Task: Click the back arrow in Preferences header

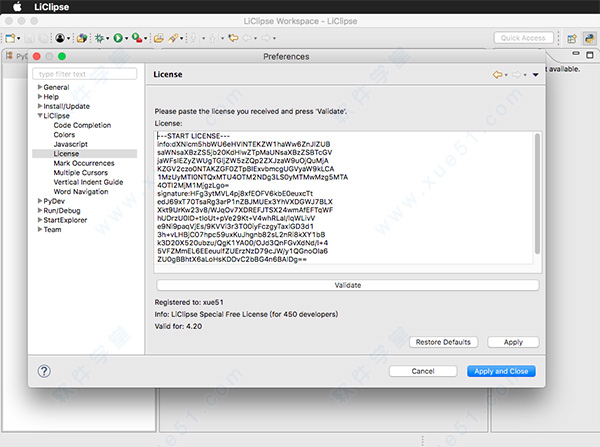Action: 497,75
